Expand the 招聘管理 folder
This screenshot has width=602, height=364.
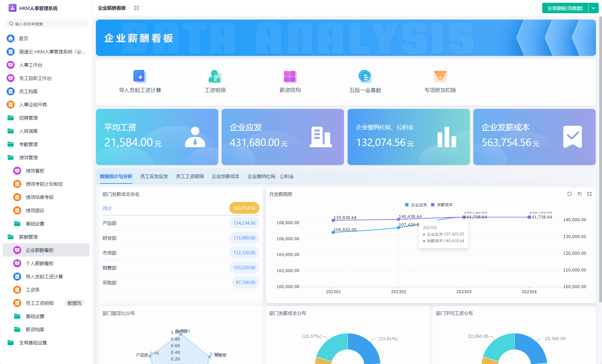[28, 118]
